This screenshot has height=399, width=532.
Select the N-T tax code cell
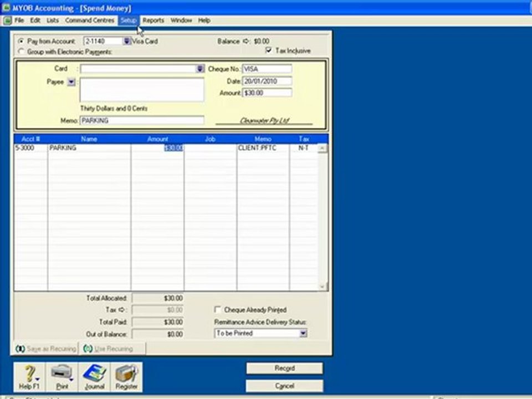[x=304, y=148]
